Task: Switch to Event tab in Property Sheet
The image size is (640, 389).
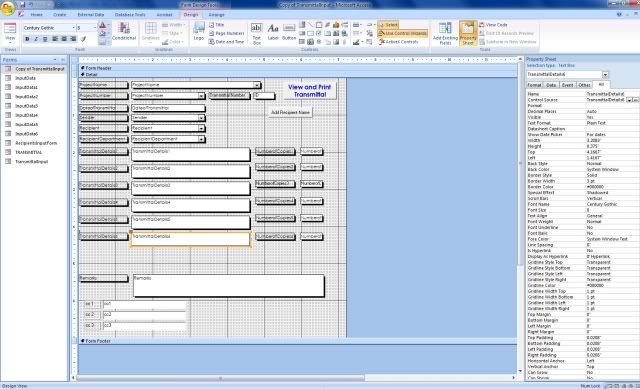Action: (x=567, y=85)
